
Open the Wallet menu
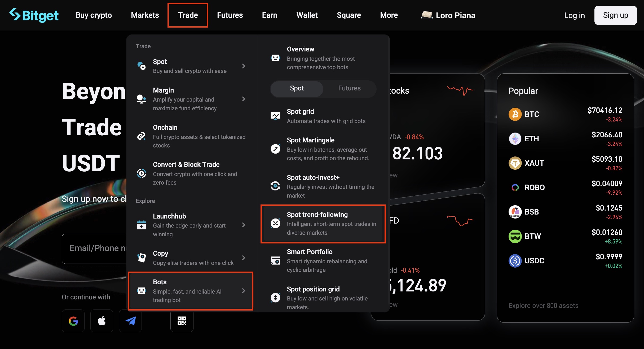coord(307,15)
